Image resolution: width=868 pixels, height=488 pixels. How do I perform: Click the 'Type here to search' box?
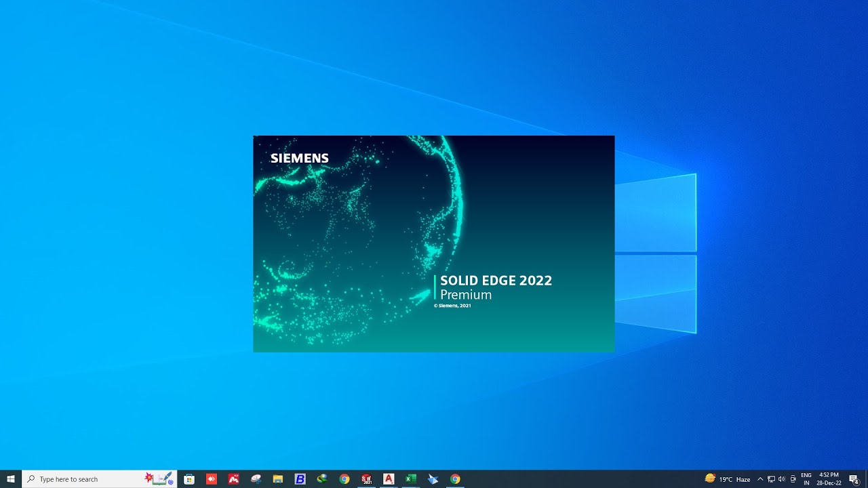coord(99,479)
